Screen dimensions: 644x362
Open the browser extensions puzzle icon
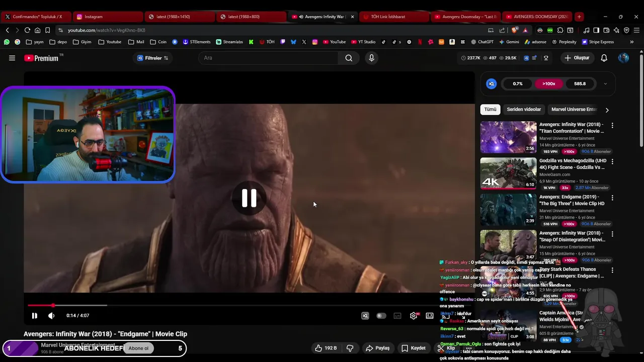point(560,30)
